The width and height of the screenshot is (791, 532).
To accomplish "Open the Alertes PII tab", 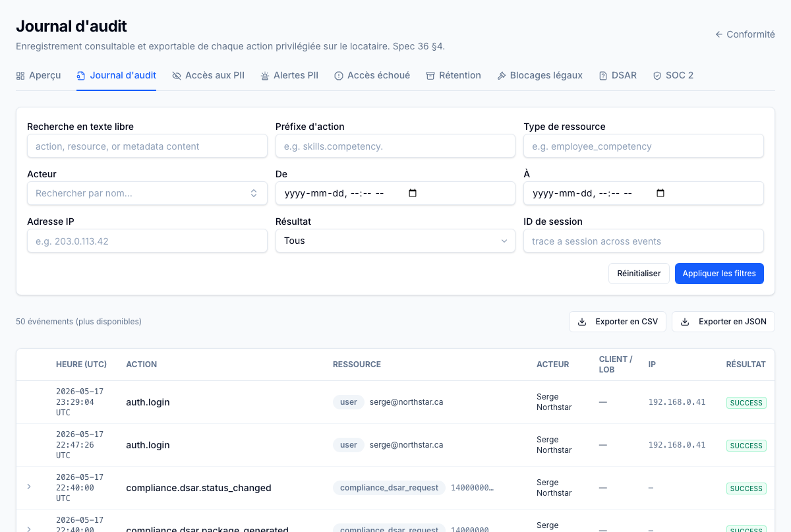I will (x=289, y=75).
